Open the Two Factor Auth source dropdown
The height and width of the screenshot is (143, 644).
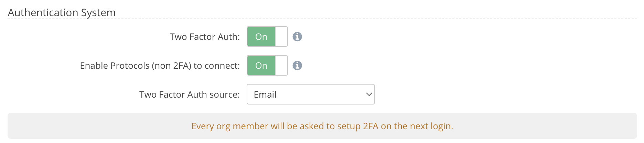310,94
